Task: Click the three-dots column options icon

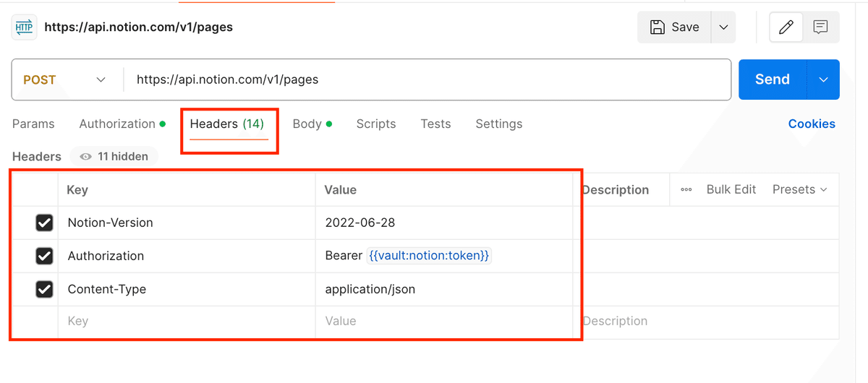Action: pos(686,190)
